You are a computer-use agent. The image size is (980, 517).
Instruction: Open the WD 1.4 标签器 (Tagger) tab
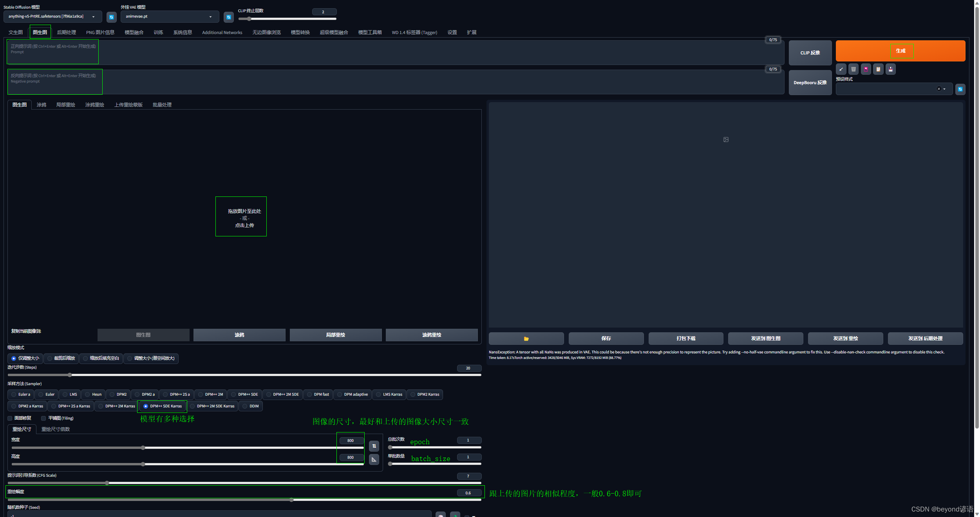click(x=414, y=32)
